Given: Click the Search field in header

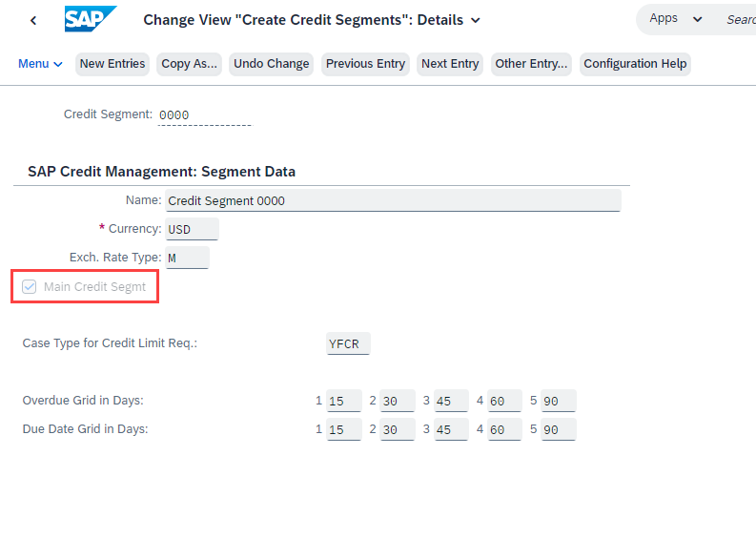Looking at the screenshot, I should click(740, 20).
